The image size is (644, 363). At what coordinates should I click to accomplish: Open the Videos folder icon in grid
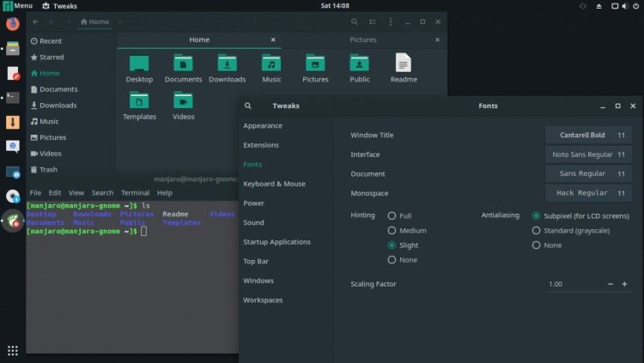click(183, 106)
